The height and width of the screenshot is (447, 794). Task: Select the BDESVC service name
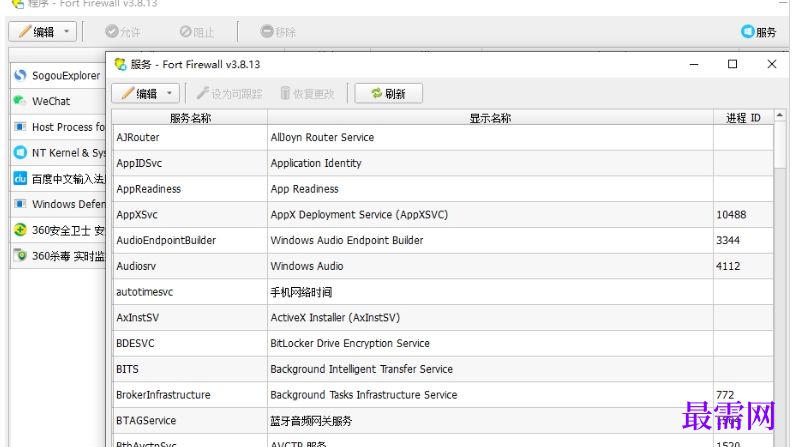[135, 343]
